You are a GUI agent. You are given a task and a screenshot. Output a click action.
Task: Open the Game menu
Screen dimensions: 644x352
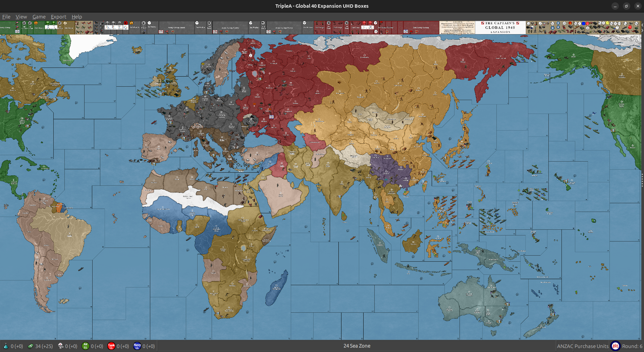coord(39,17)
